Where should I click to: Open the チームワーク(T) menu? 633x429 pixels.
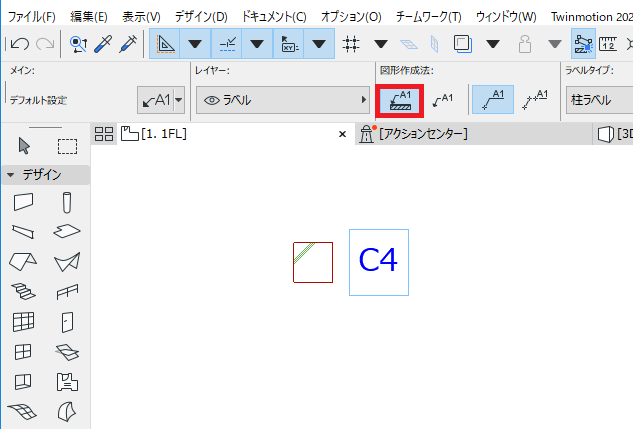coord(428,17)
